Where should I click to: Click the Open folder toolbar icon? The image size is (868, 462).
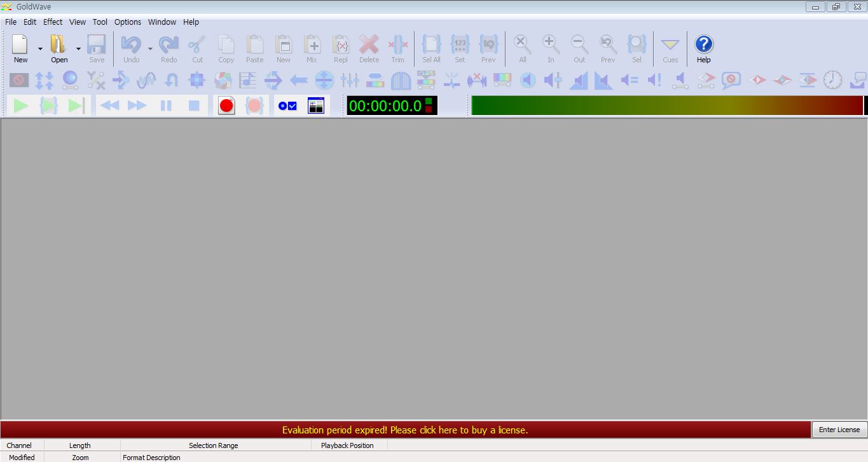(x=59, y=48)
